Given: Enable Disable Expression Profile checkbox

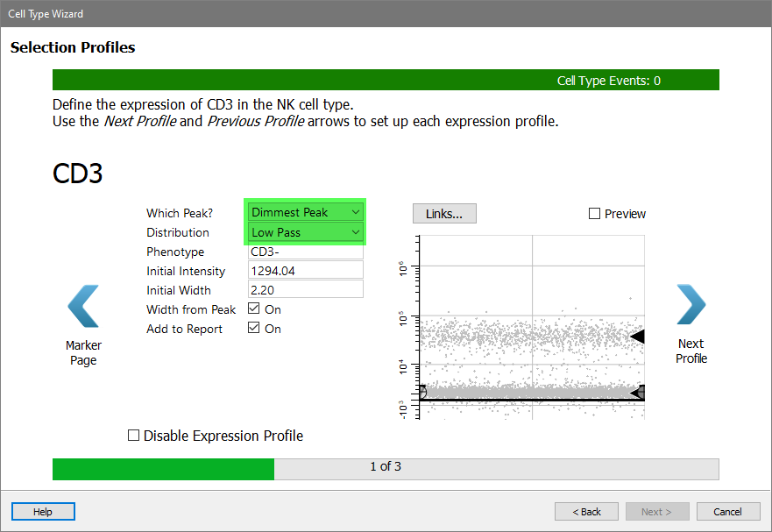Looking at the screenshot, I should (x=134, y=436).
